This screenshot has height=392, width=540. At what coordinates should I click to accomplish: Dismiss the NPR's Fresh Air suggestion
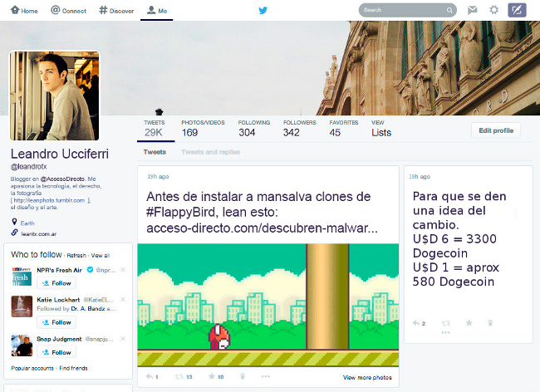coord(123,270)
